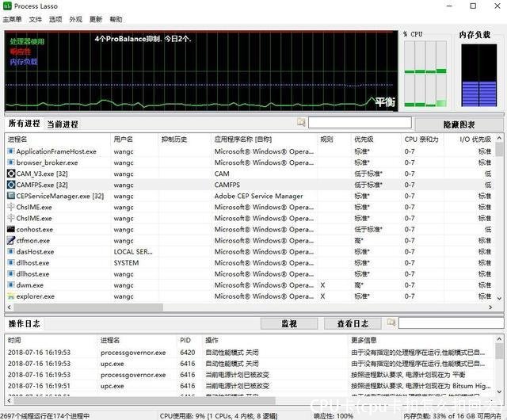Image resolution: width=507 pixels, height=420 pixels.
Task: Click the CAM_V3.exe process icon
Action: (11, 174)
